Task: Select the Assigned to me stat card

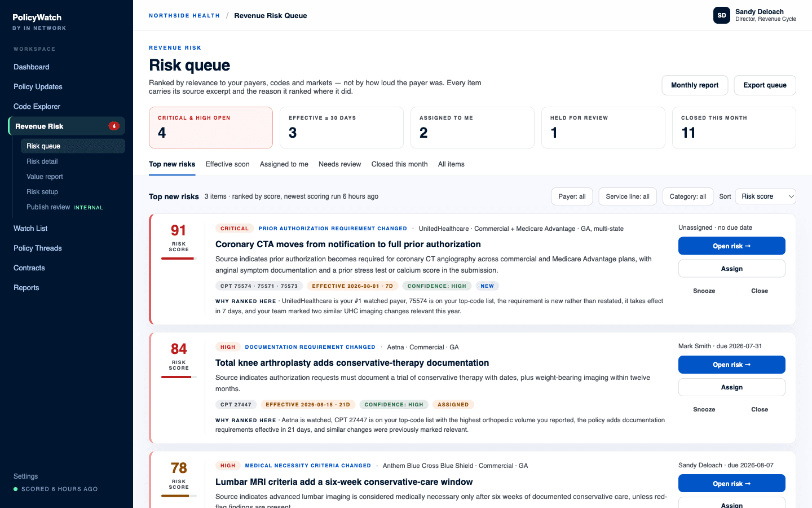Action: click(473, 128)
